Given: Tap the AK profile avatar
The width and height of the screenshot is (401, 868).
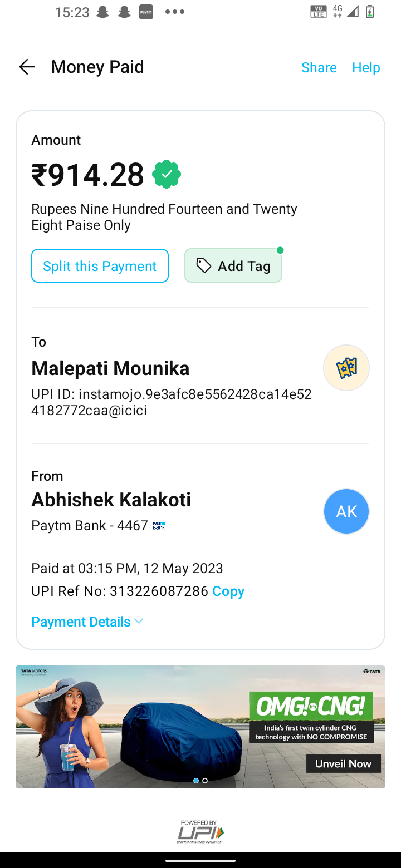Looking at the screenshot, I should [x=346, y=511].
